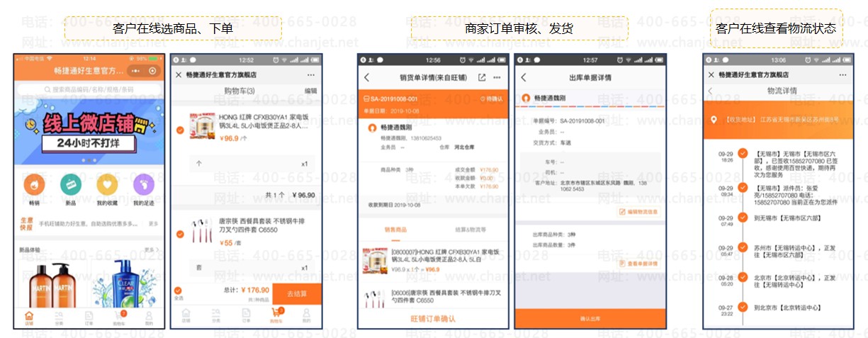Click the 09-28 05:20 logistics marker
The image size is (868, 338).
click(x=742, y=278)
